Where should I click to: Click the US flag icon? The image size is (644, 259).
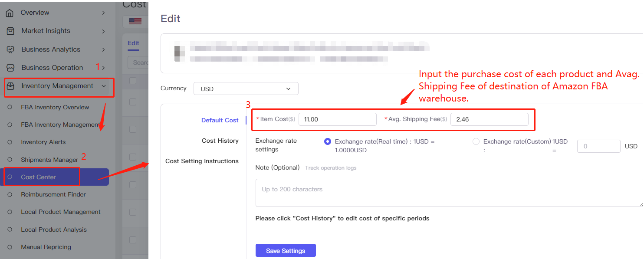pyautogui.click(x=135, y=21)
